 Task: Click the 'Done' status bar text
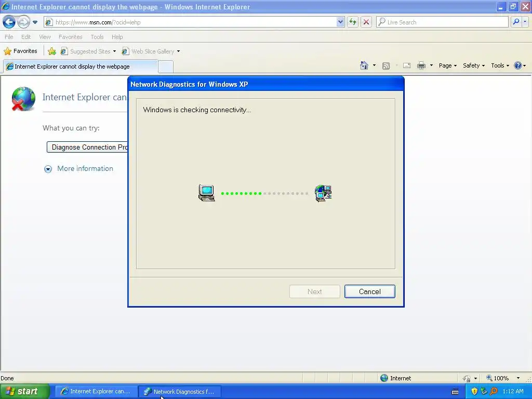(7, 378)
